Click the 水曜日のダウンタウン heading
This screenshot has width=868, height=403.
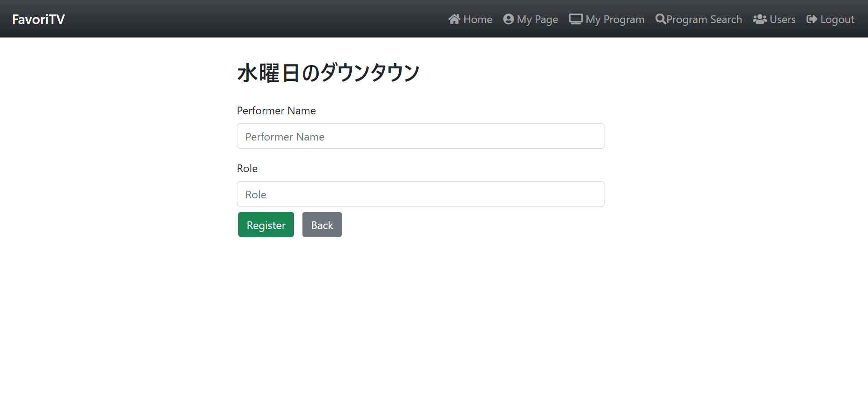tap(329, 73)
